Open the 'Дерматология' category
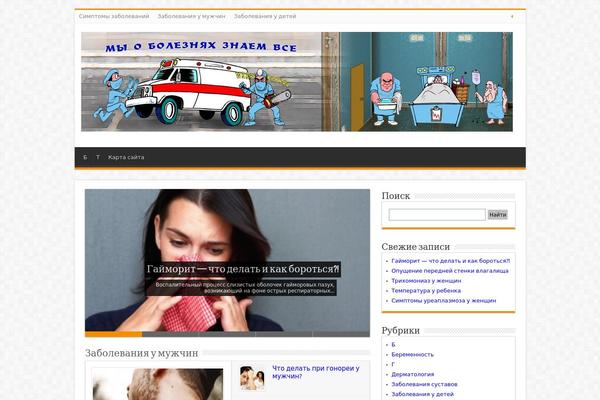Image resolution: width=600 pixels, height=400 pixels. (x=412, y=374)
